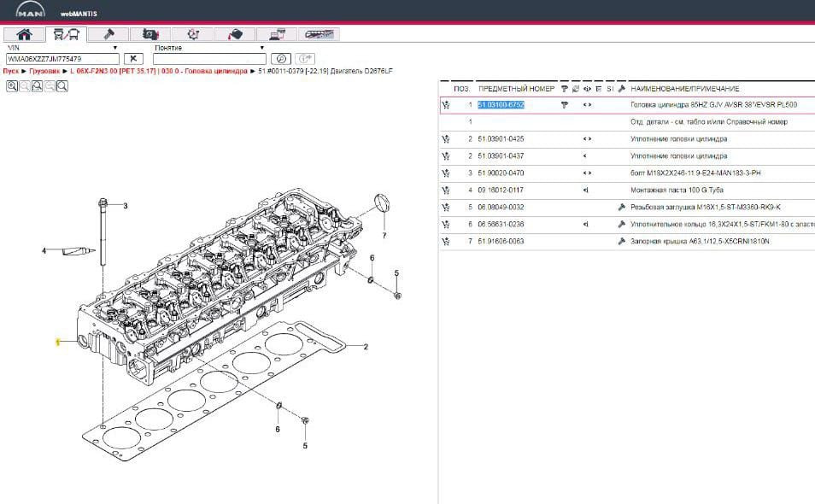Open the bolt and screw parts tab
Viewport: 815px width, 504px height.
point(108,34)
